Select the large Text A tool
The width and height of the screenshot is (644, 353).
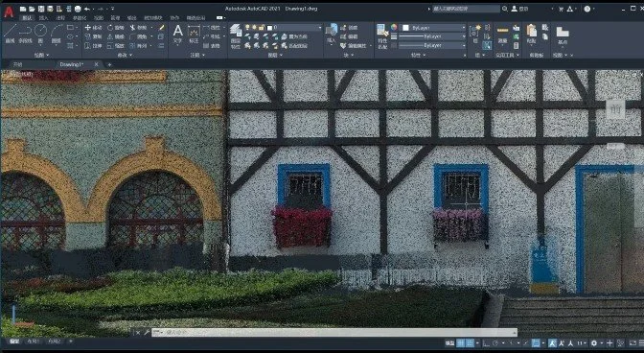coord(177,34)
